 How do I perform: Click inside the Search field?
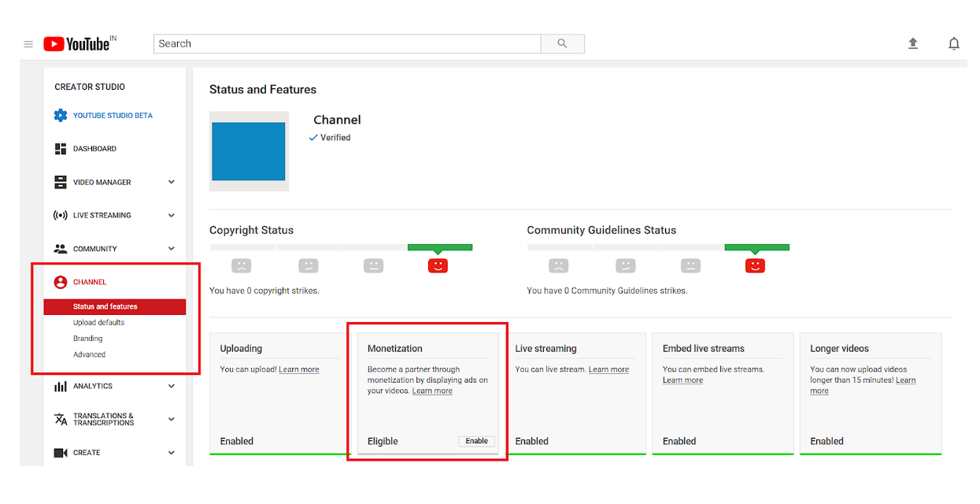point(346,43)
